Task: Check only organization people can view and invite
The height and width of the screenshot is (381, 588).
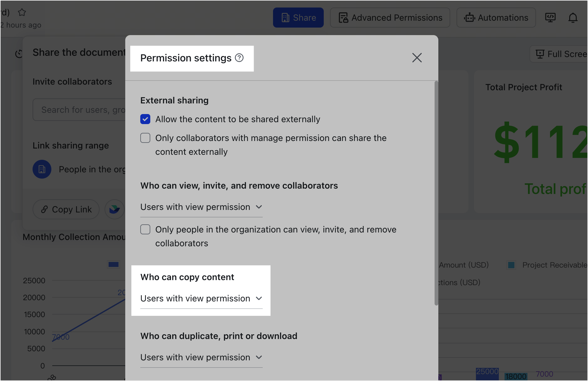Action: click(145, 229)
